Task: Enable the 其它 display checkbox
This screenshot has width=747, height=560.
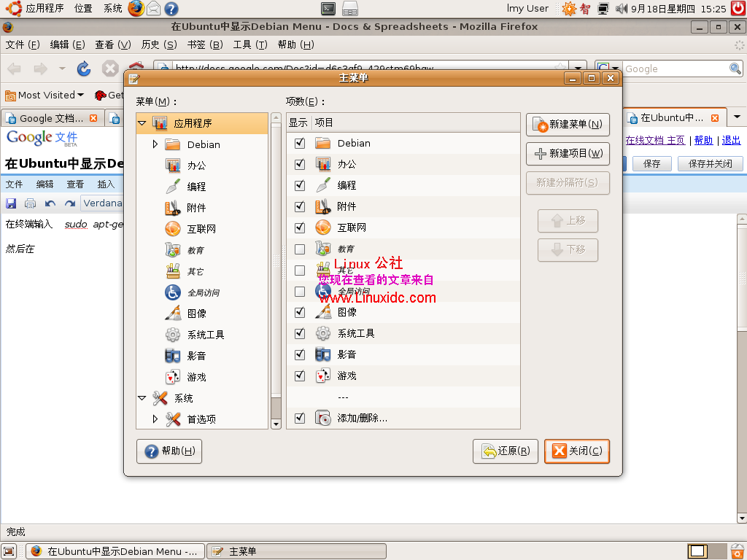Action: (x=299, y=270)
